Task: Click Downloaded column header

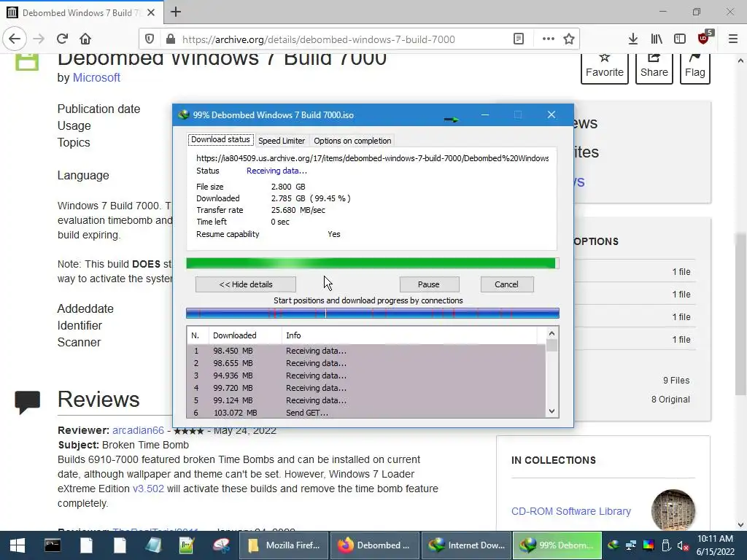Action: point(245,335)
